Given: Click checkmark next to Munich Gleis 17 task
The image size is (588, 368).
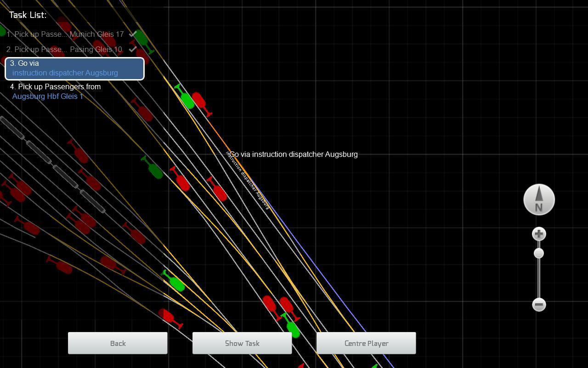Looking at the screenshot, I should 133,34.
